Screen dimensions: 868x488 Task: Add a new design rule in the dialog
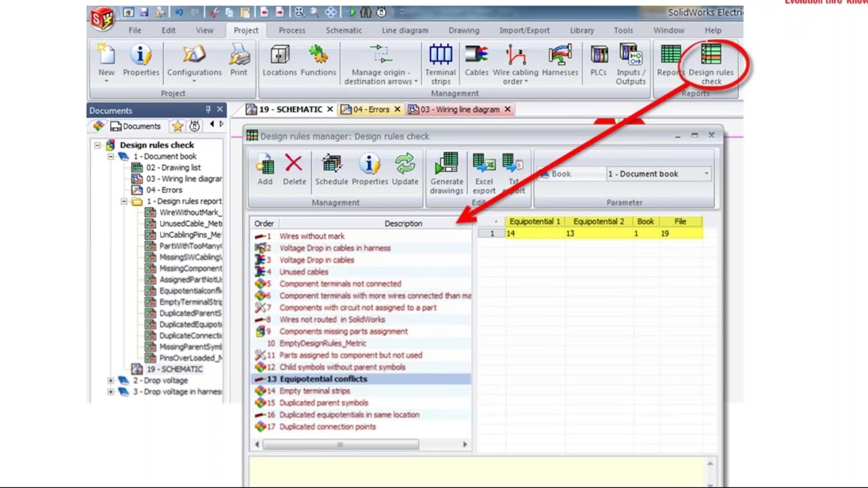point(264,169)
